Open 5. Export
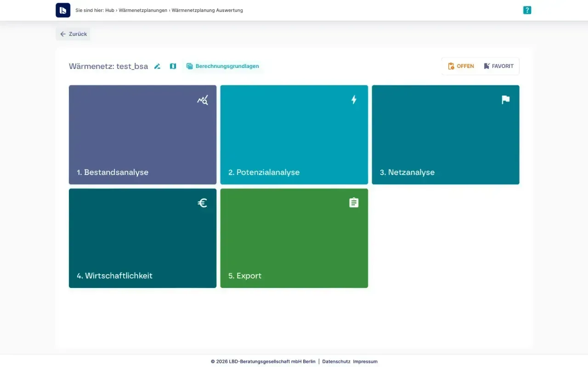 [x=294, y=238]
